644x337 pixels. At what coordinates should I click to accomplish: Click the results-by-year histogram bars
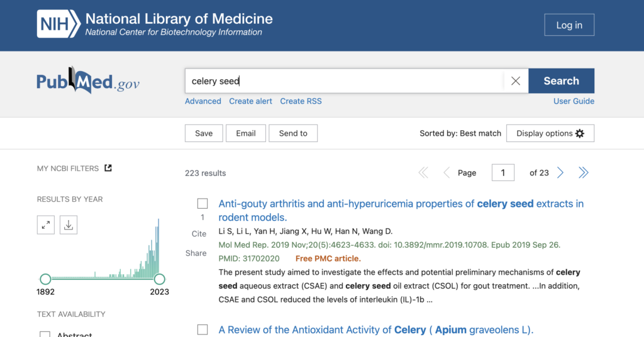126,249
